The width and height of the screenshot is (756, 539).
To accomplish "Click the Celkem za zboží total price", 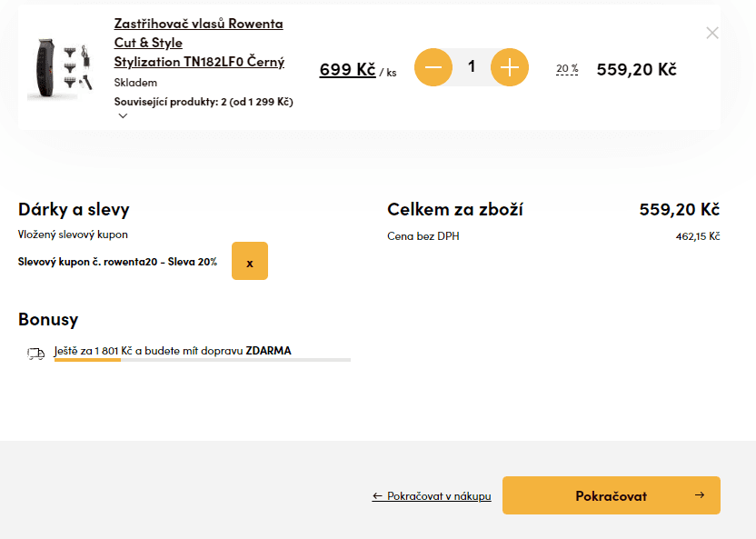I will coord(680,209).
